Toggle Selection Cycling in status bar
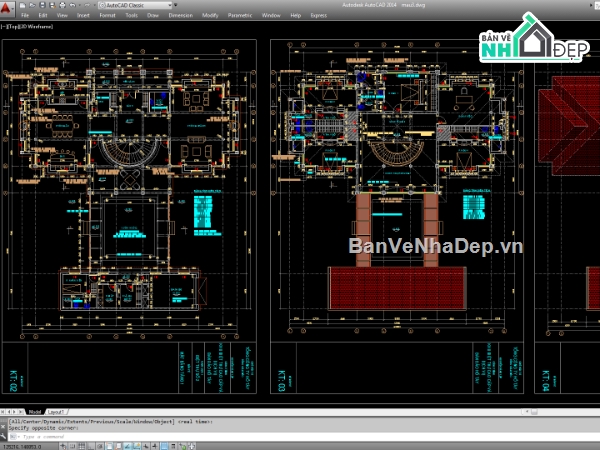Screen dimensions: 600x450 pos(182,447)
